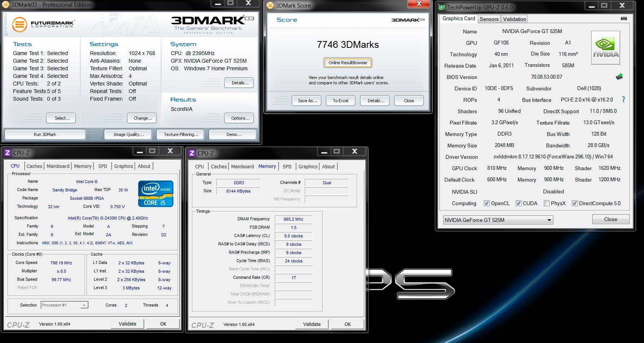Image resolution: width=644 pixels, height=343 pixels.
Task: Select the Graphics Card tab in GPU-Z
Action: [x=458, y=19]
